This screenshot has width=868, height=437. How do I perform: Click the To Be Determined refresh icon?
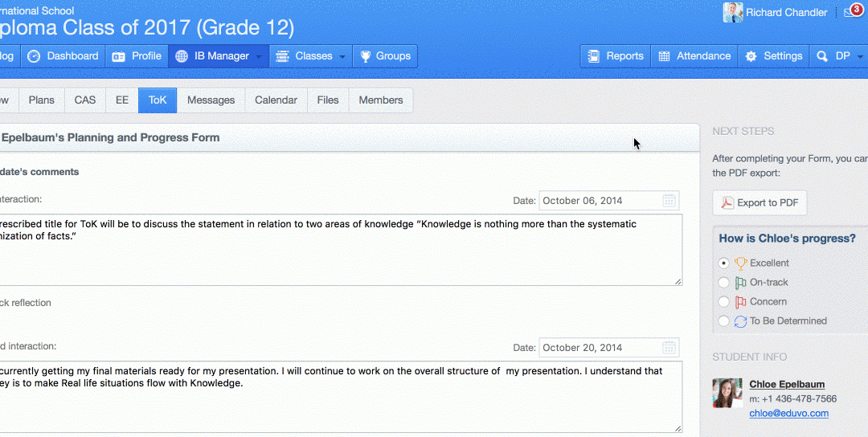[x=741, y=321]
